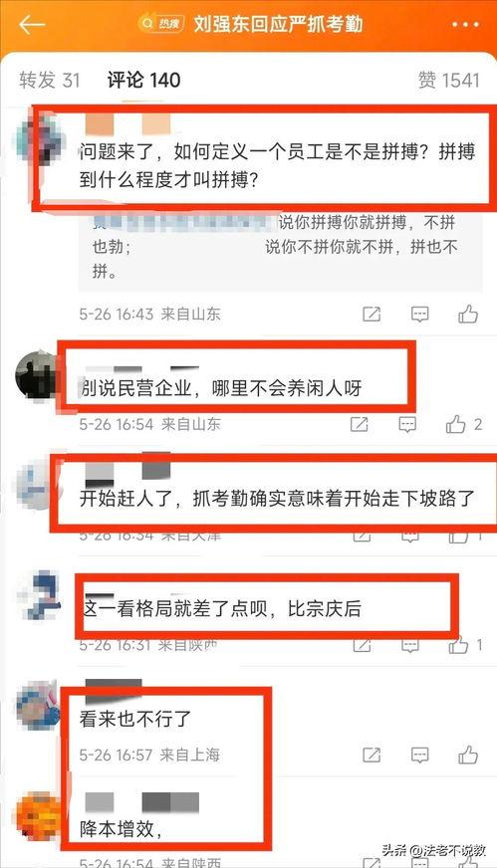Viewport: 497px width, 868px height.
Task: Tap avatar of the 别说民营企业 commenter
Action: pyautogui.click(x=38, y=374)
